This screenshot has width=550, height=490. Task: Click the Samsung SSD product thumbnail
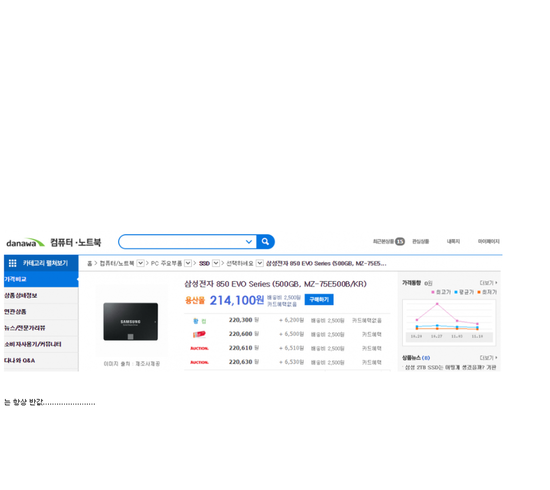pos(130,322)
